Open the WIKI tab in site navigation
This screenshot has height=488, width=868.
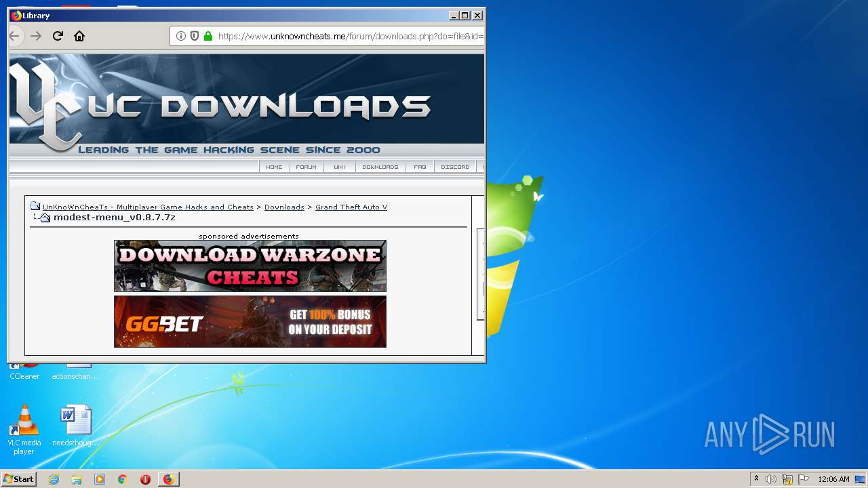(340, 167)
